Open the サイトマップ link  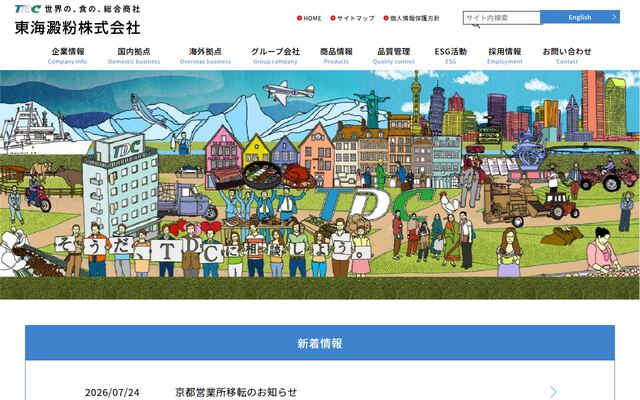(356, 18)
